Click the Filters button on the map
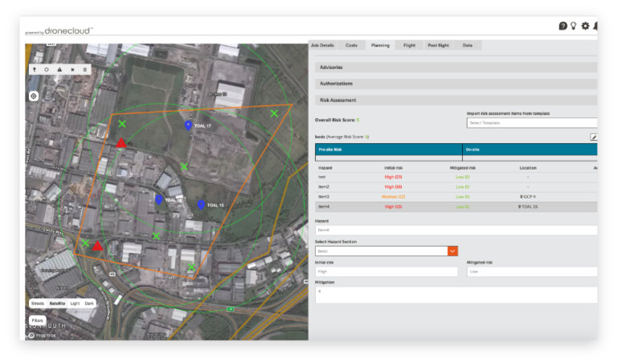 (37, 320)
